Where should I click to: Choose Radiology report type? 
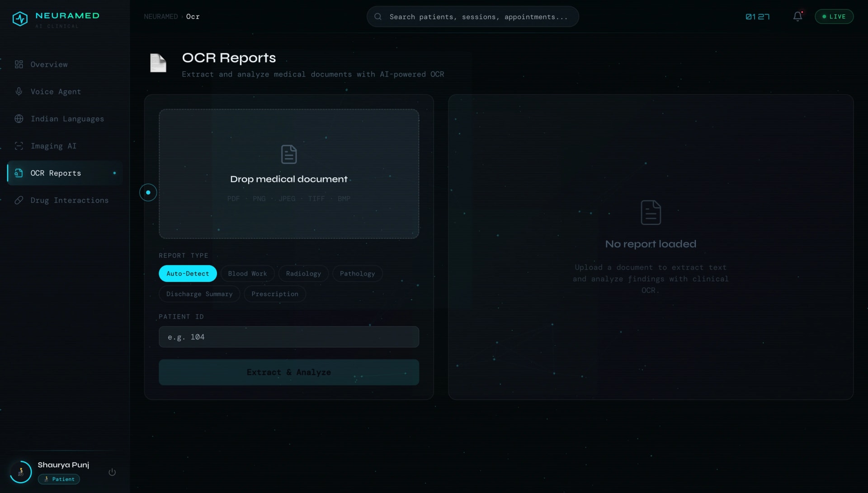click(303, 273)
